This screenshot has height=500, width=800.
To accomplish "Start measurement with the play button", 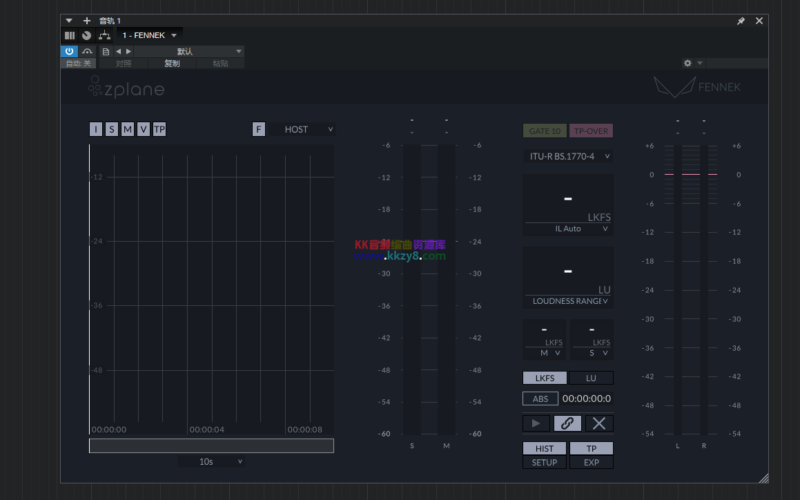I will pos(536,423).
